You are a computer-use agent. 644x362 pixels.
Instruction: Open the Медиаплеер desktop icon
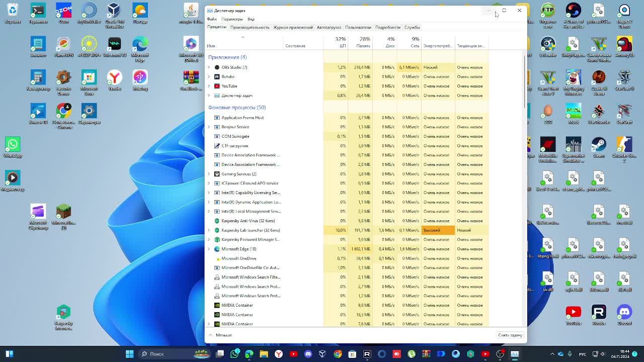13,181
